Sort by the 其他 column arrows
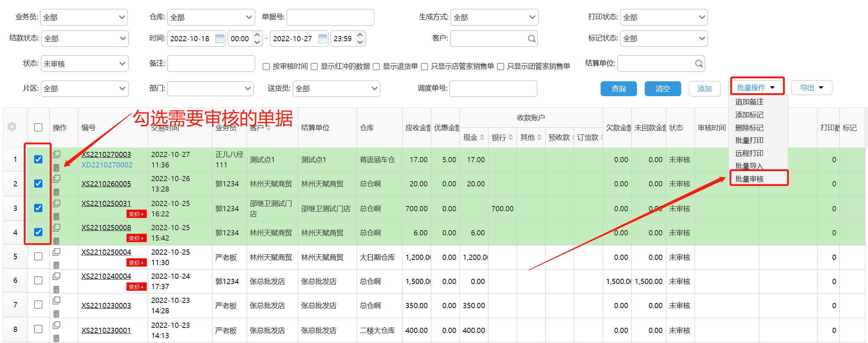 tap(539, 137)
